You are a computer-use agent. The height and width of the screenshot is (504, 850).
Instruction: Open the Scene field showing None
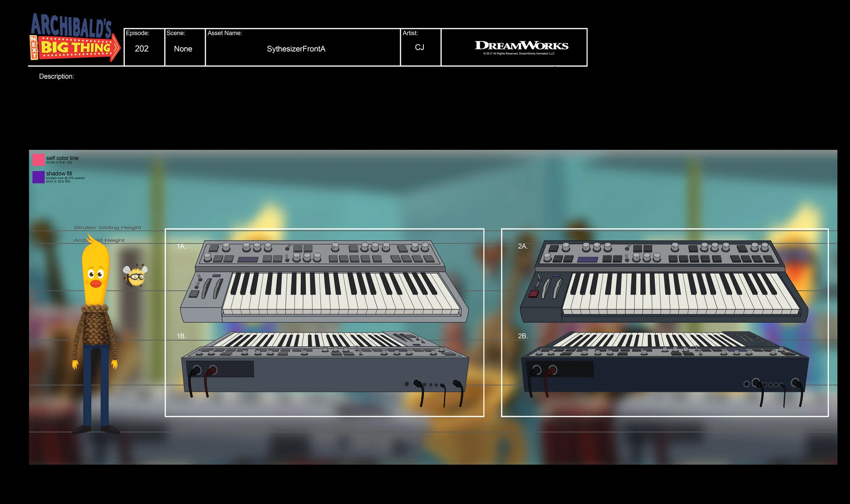[184, 49]
